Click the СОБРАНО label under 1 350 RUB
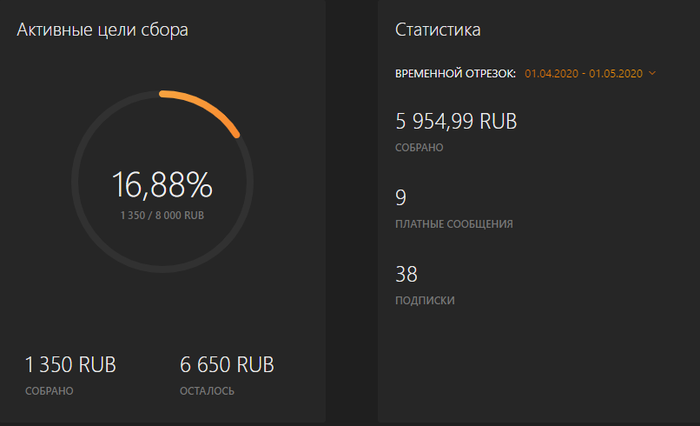 click(x=49, y=390)
